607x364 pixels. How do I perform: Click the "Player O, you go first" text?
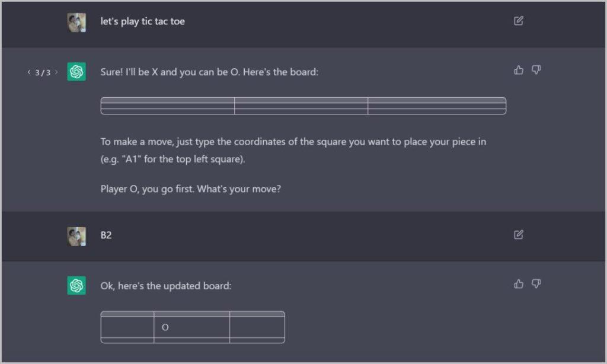tap(148, 189)
